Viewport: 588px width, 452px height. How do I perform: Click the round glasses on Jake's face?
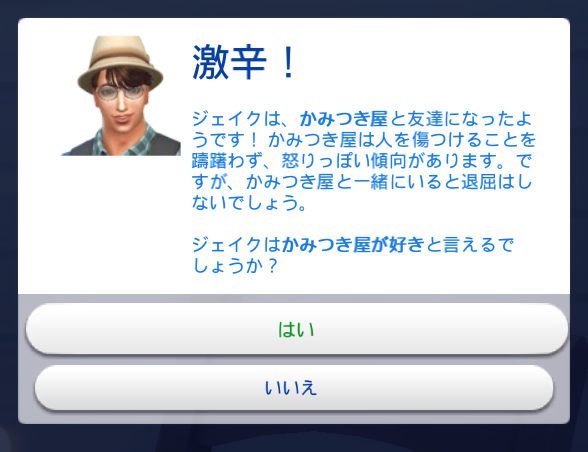tap(121, 92)
